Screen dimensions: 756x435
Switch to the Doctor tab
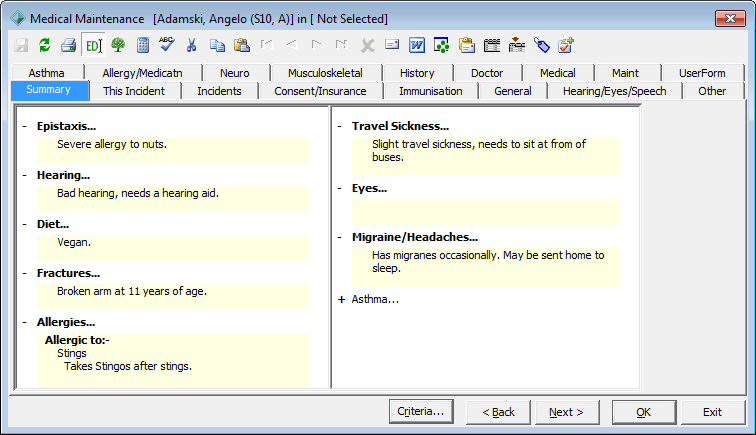pyautogui.click(x=487, y=73)
